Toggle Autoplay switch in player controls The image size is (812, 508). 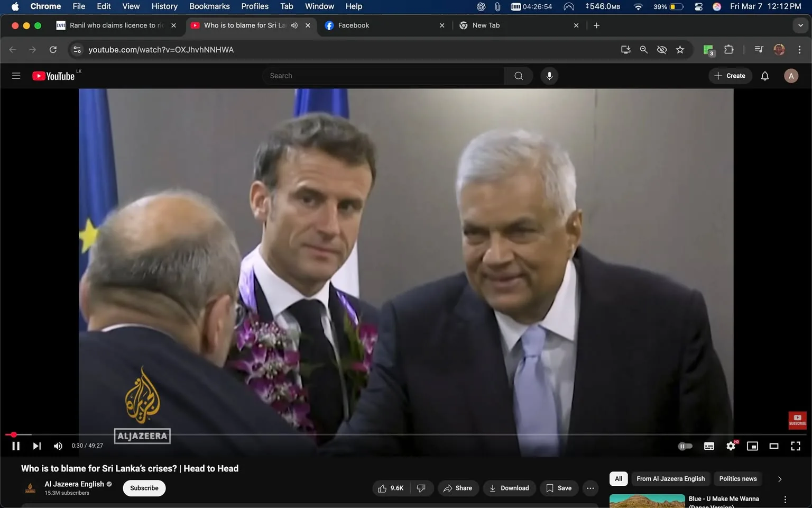(685, 446)
